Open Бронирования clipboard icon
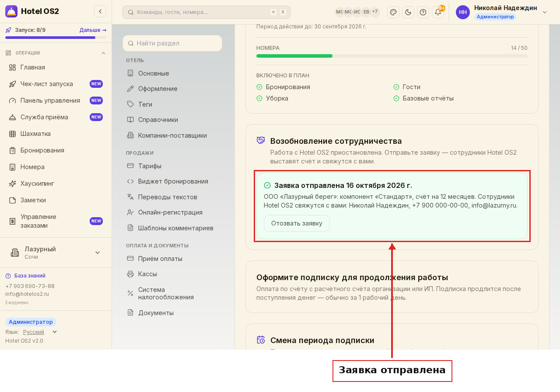560x392 pixels. 12,150
